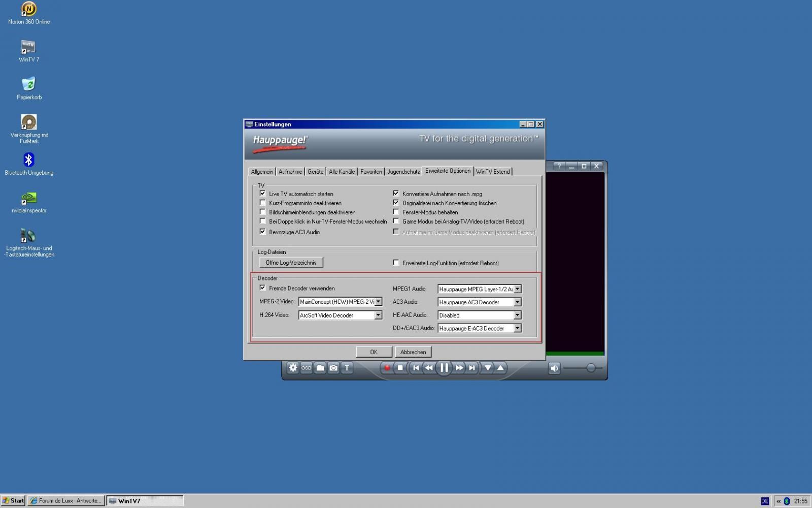Rewind the live TV stream
The width and height of the screenshot is (812, 508).
pyautogui.click(x=429, y=368)
